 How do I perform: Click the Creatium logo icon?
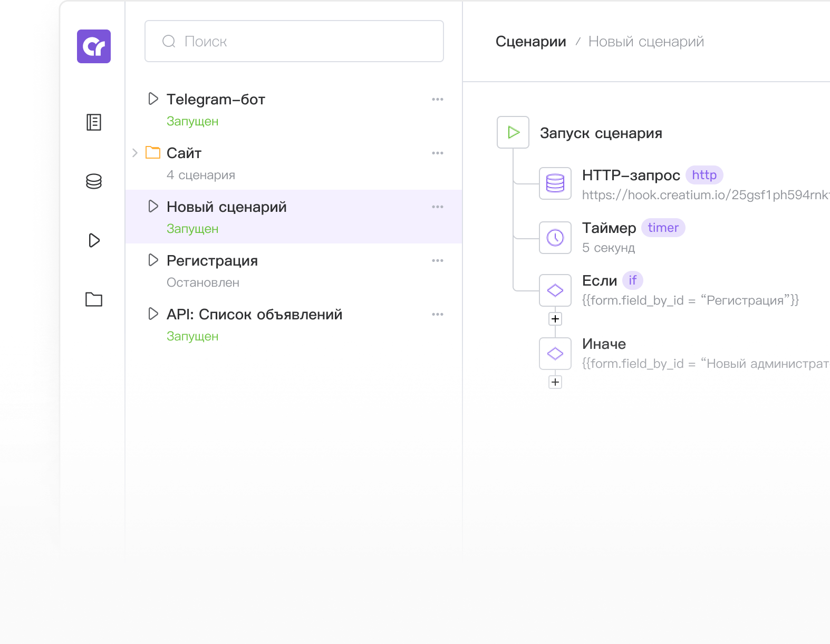point(94,46)
